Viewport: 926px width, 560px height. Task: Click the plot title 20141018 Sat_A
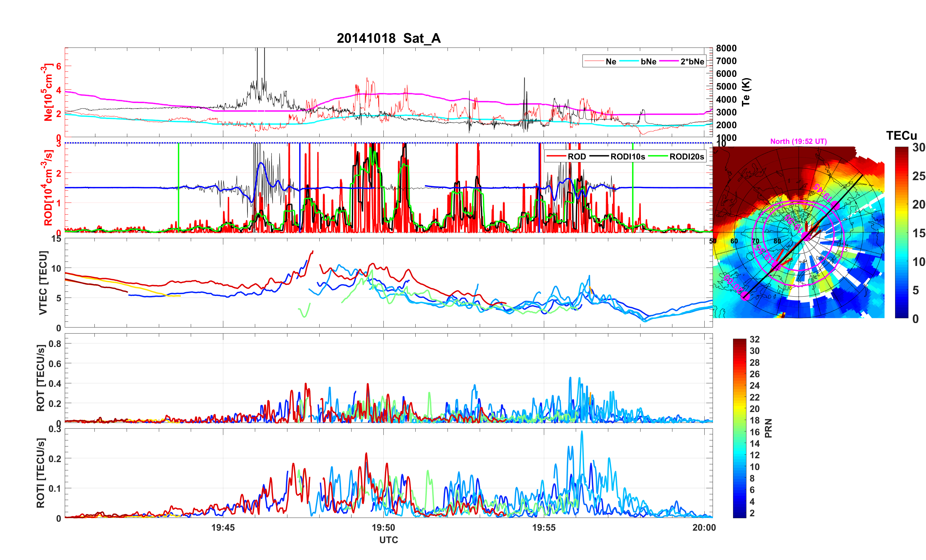click(x=389, y=38)
